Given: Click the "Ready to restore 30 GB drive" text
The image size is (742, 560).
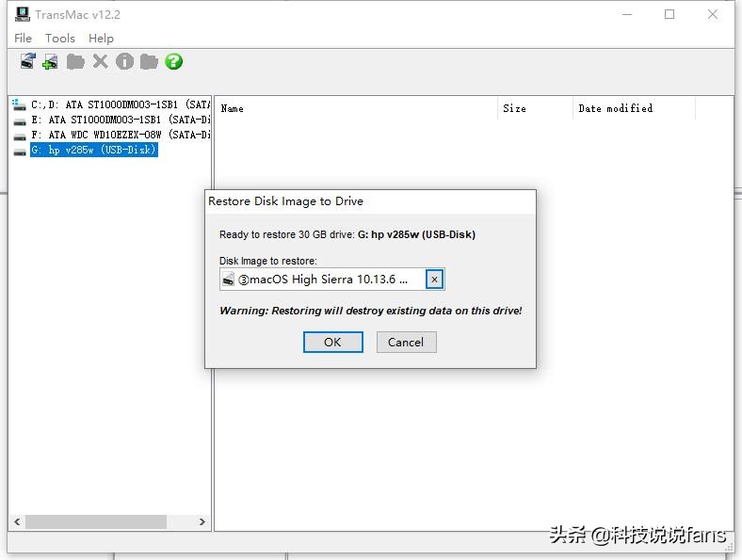Looking at the screenshot, I should tap(287, 234).
